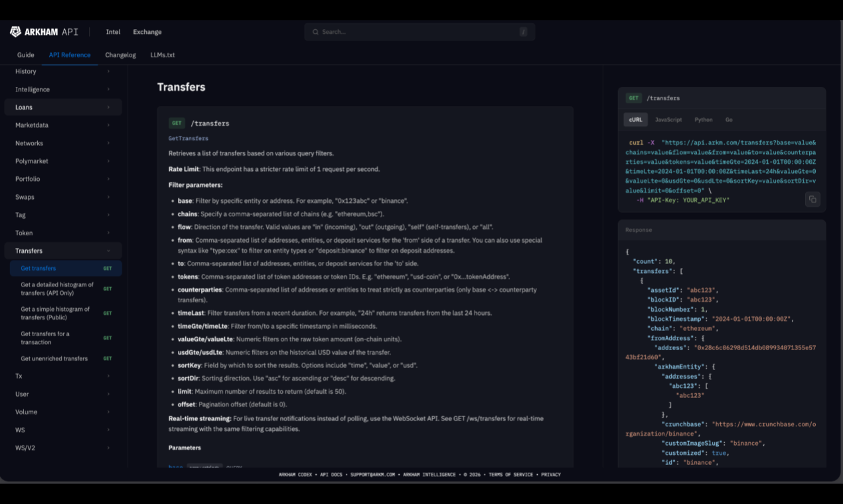Click the Transfers page heading
This screenshot has width=843, height=504.
(x=181, y=87)
